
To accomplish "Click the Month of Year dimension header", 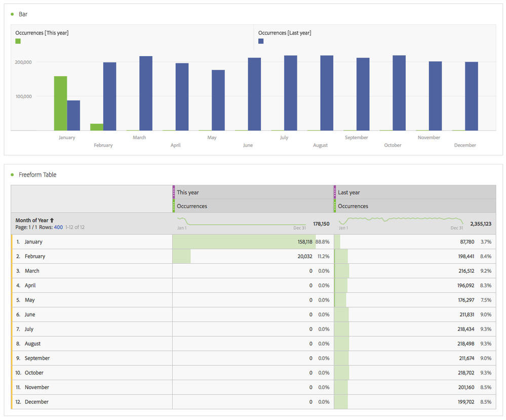I will click(32, 220).
